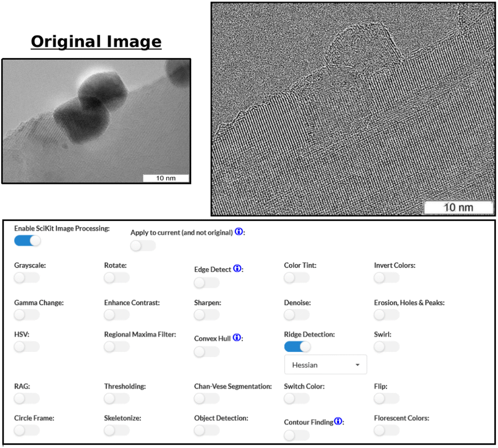
Task: View info for Apply to current option
Action: [x=238, y=232]
